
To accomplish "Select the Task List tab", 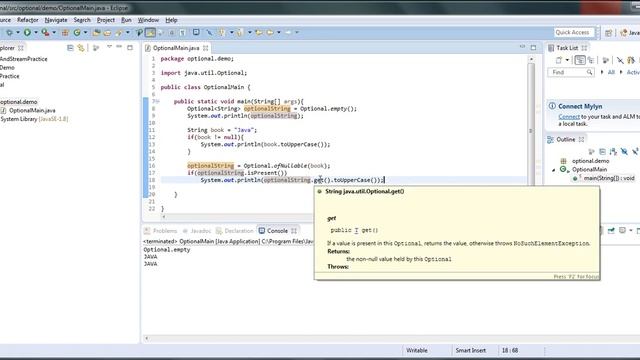I will pos(567,48).
